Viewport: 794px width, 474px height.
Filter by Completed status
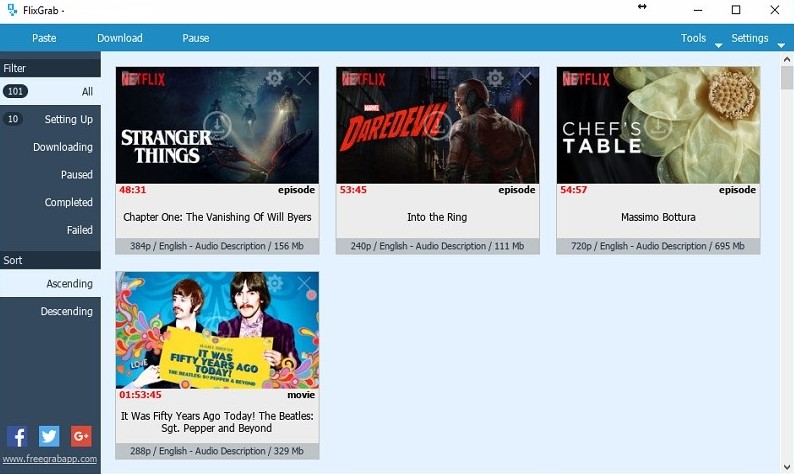pyautogui.click(x=50, y=202)
